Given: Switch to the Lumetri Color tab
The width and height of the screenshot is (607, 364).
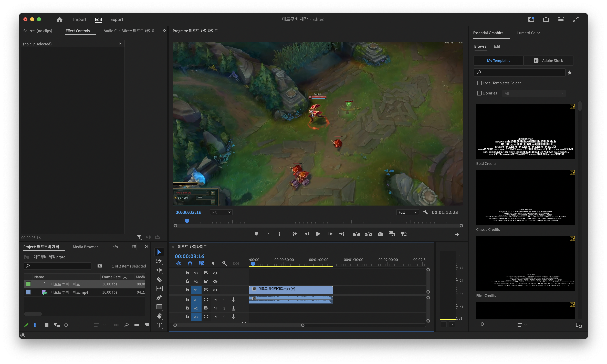Looking at the screenshot, I should tap(528, 33).
